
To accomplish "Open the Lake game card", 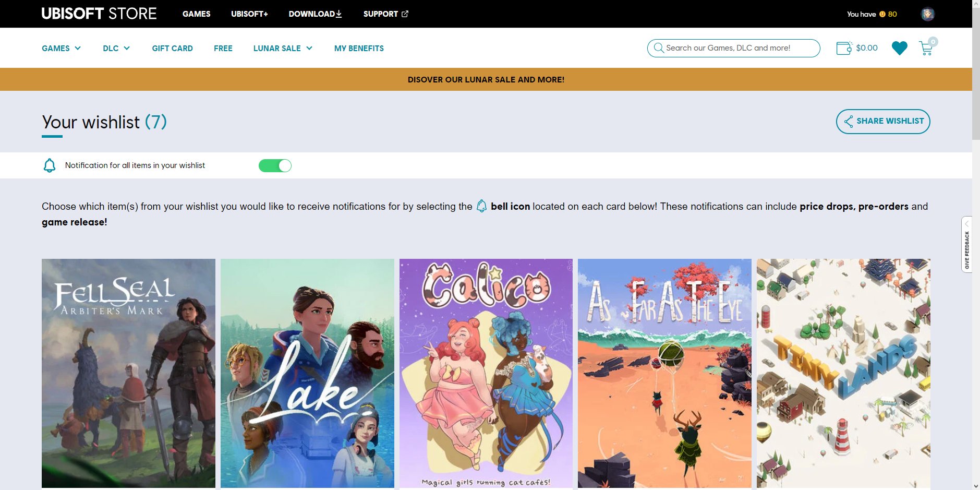I will coord(307,373).
